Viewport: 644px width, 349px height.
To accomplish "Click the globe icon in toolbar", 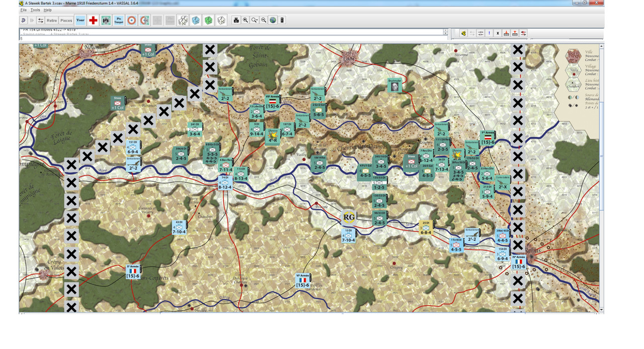I will pyautogui.click(x=273, y=20).
